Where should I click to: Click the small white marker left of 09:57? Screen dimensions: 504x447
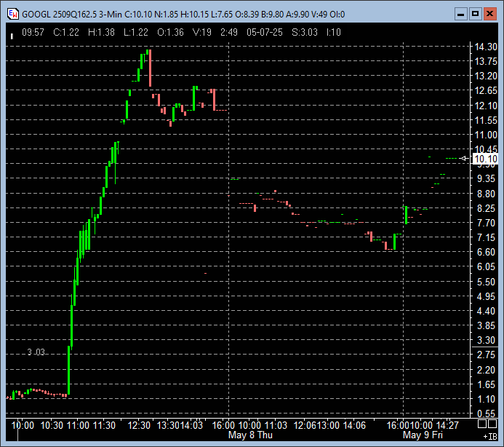tap(12, 36)
